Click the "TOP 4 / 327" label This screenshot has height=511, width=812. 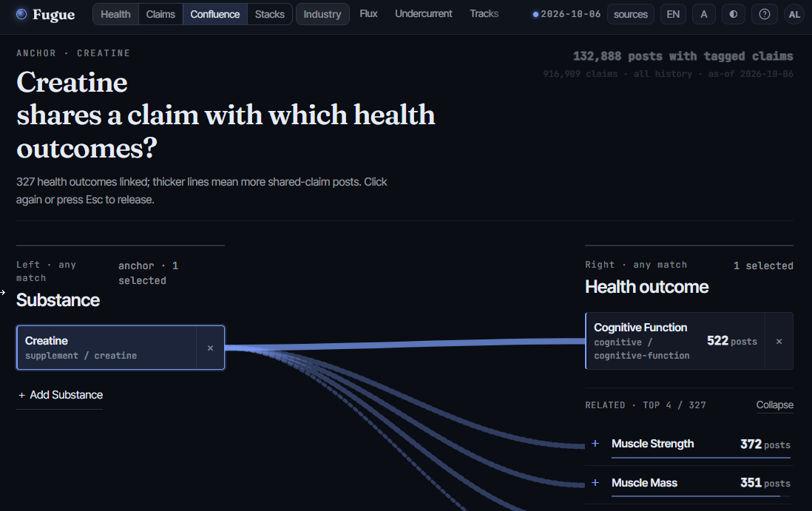coord(674,405)
